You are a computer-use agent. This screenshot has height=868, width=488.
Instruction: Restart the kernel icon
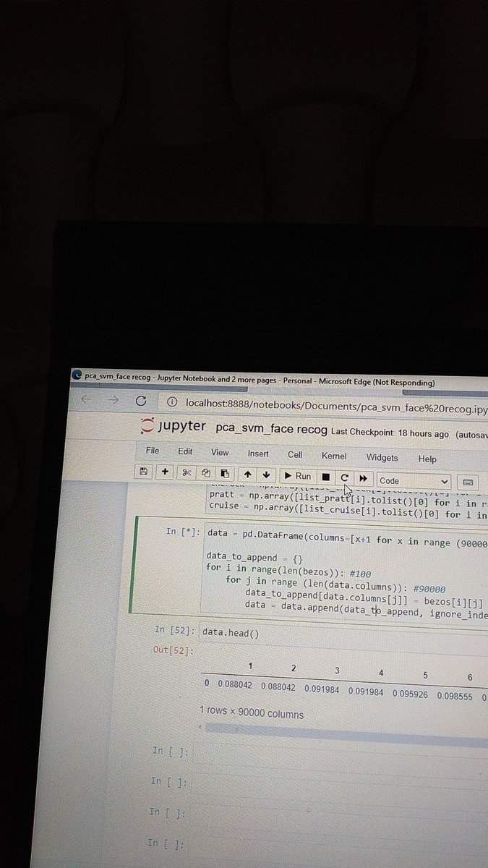(x=344, y=478)
